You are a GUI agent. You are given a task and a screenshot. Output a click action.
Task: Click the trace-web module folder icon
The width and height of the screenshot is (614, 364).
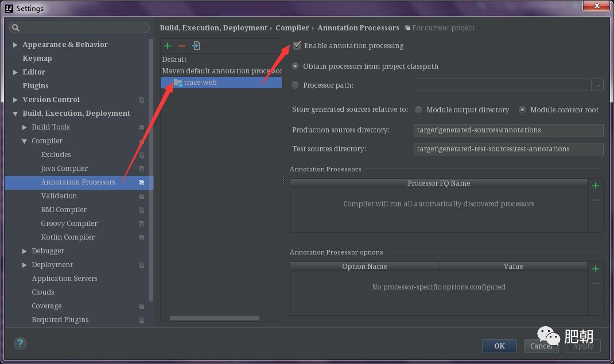[x=178, y=83]
